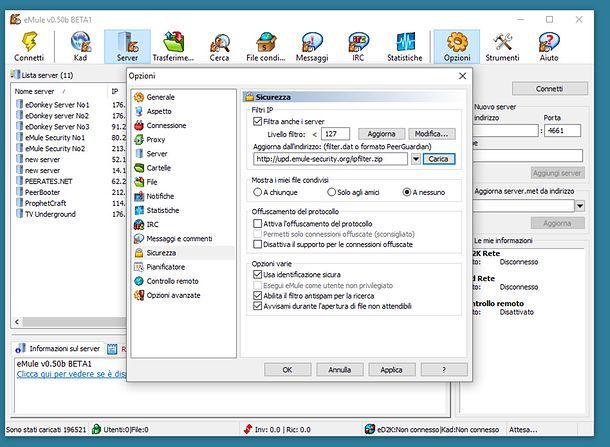Viewport: 610px width, 447px height.
Task: Toggle Disattiva supporto connessioni offuscate checkbox
Action: pos(257,244)
